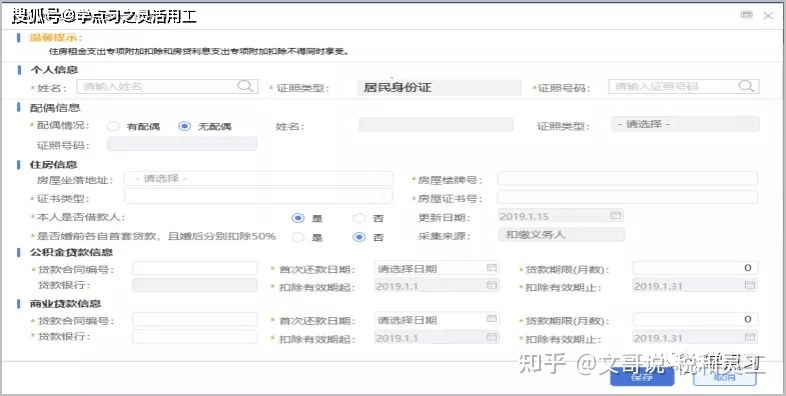
Task: Open calendar icon for 更新日期
Action: pyautogui.click(x=616, y=216)
